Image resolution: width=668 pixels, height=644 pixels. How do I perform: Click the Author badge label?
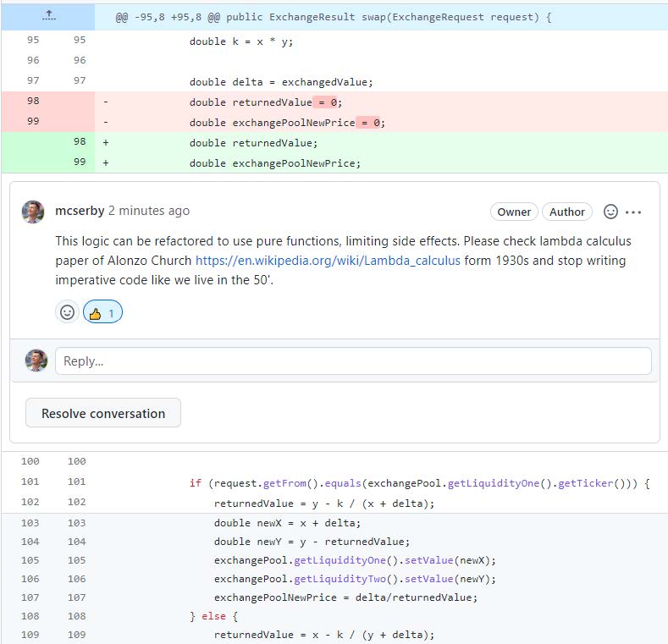[567, 212]
